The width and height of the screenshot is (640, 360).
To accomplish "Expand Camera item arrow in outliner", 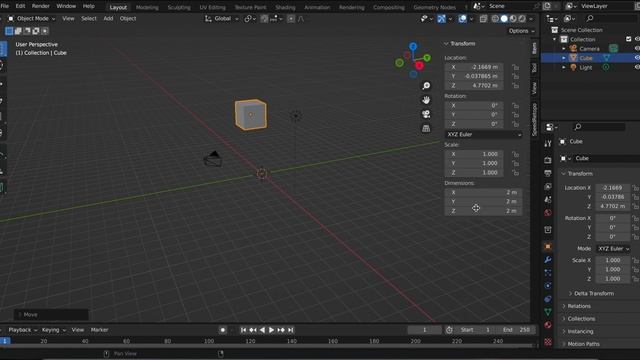I will click(564, 49).
